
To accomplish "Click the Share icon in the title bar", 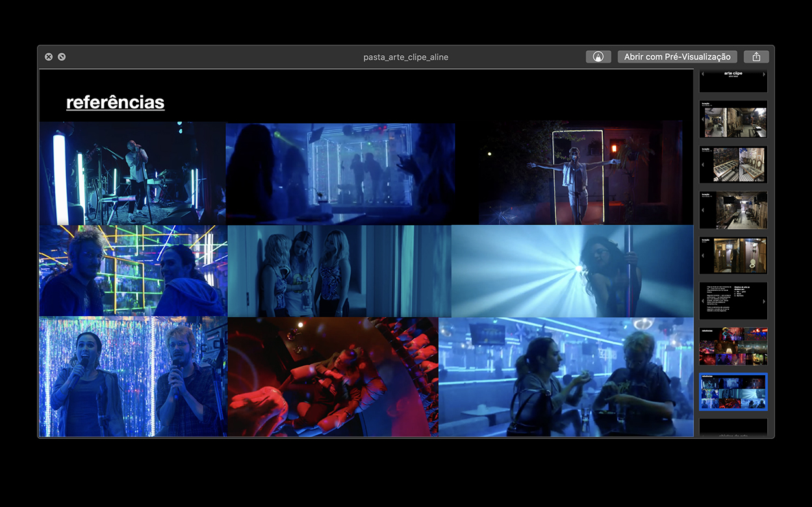I will point(756,57).
